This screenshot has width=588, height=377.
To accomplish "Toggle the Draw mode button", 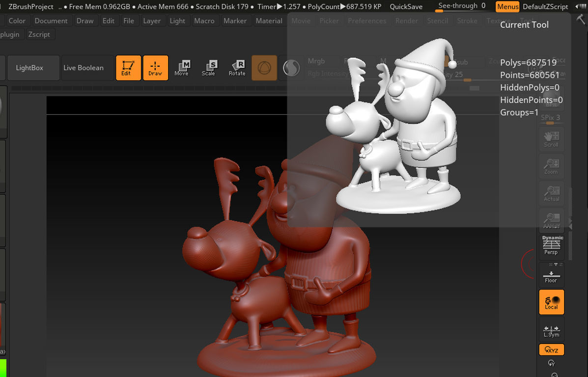I will pyautogui.click(x=155, y=68).
